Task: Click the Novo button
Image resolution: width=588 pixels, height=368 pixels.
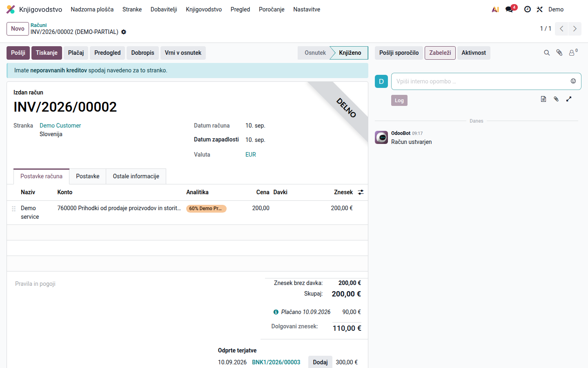Action: click(18, 29)
